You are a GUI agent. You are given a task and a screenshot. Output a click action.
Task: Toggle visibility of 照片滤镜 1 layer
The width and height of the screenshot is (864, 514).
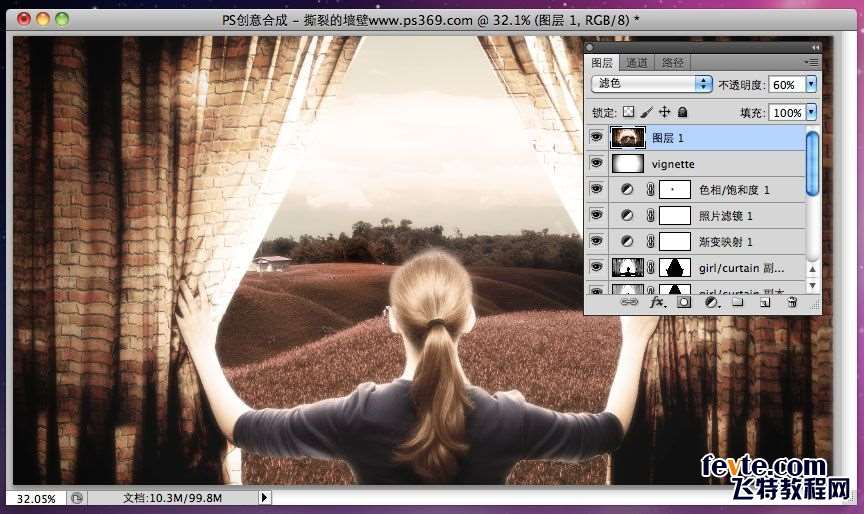click(x=596, y=215)
